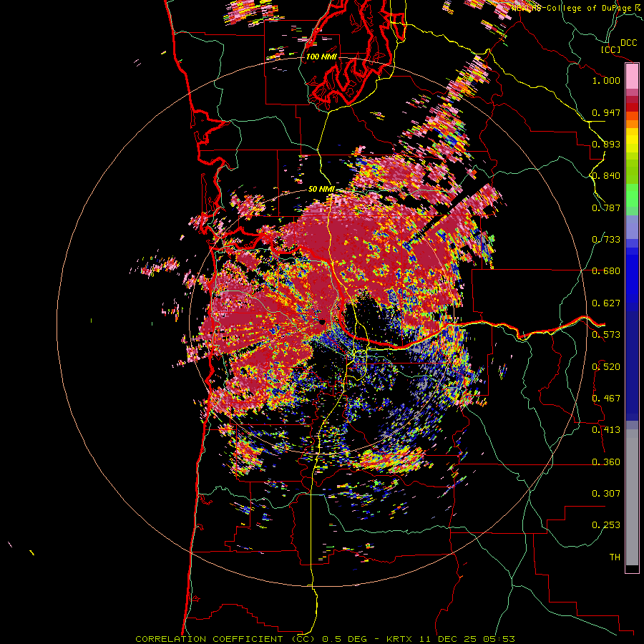Click the KRTX station identifier

point(401,639)
